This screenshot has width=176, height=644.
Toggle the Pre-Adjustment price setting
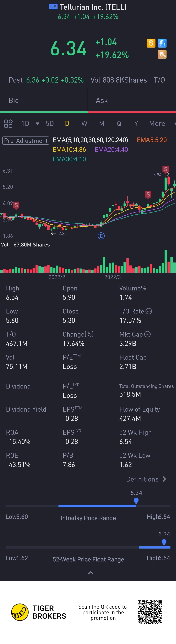[26, 141]
